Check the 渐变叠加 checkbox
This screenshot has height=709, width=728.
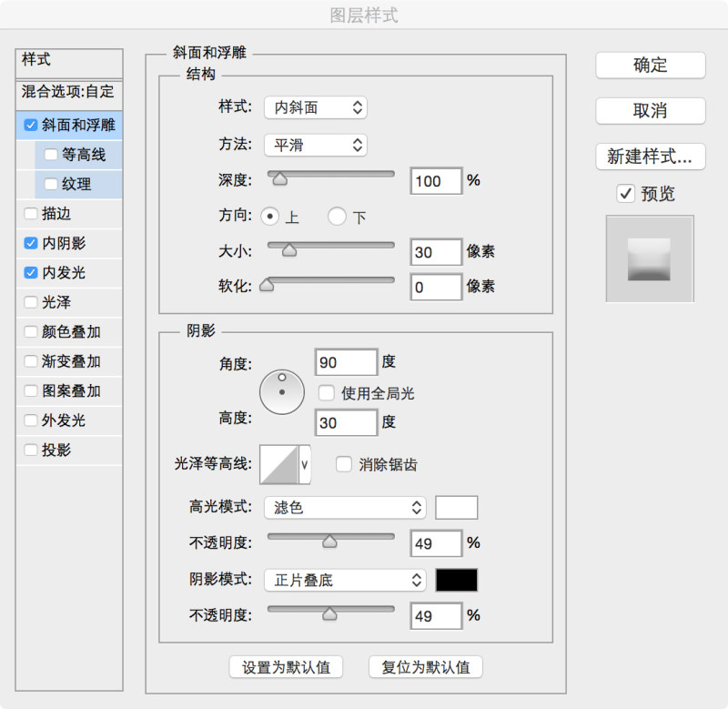click(x=31, y=361)
